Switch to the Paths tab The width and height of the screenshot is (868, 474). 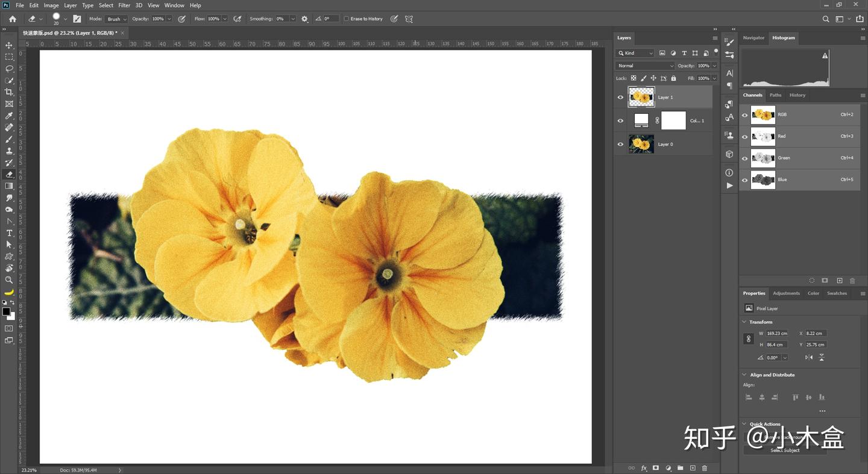click(775, 95)
